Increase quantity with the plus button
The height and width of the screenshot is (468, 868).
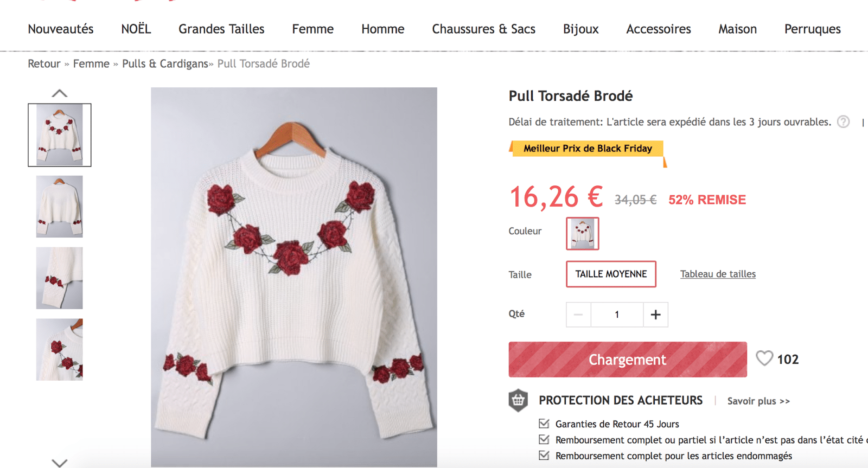pos(655,315)
